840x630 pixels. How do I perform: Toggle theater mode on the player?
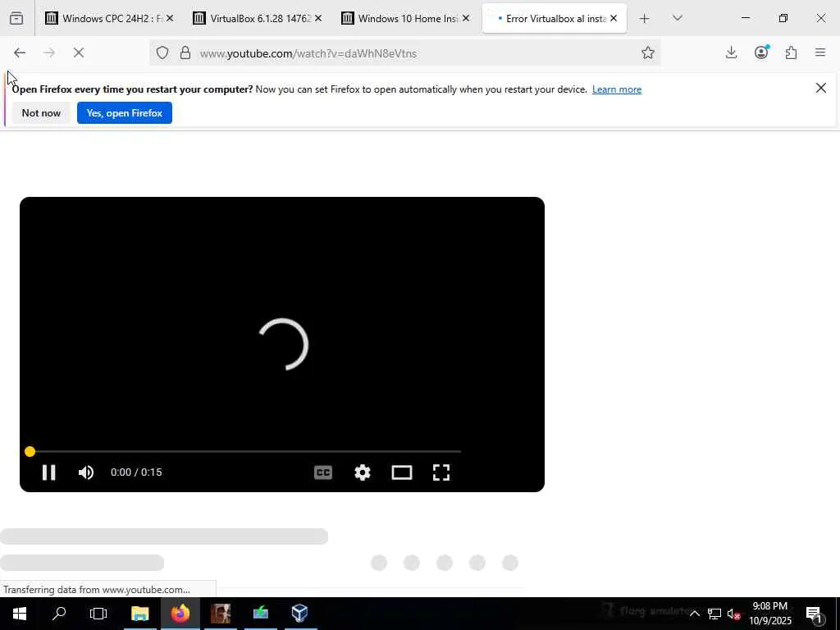pyautogui.click(x=402, y=472)
